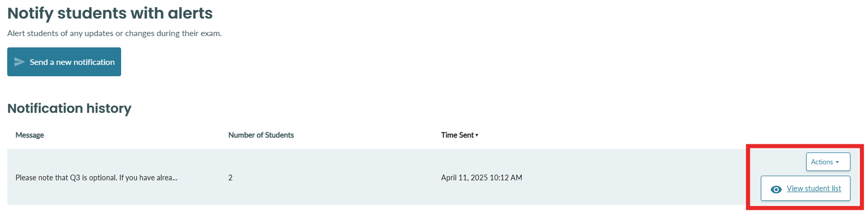Viewport: 868px width, 221px height.
Task: Select the April 11, 2025 10:12 AM timestamp
Action: (x=481, y=178)
